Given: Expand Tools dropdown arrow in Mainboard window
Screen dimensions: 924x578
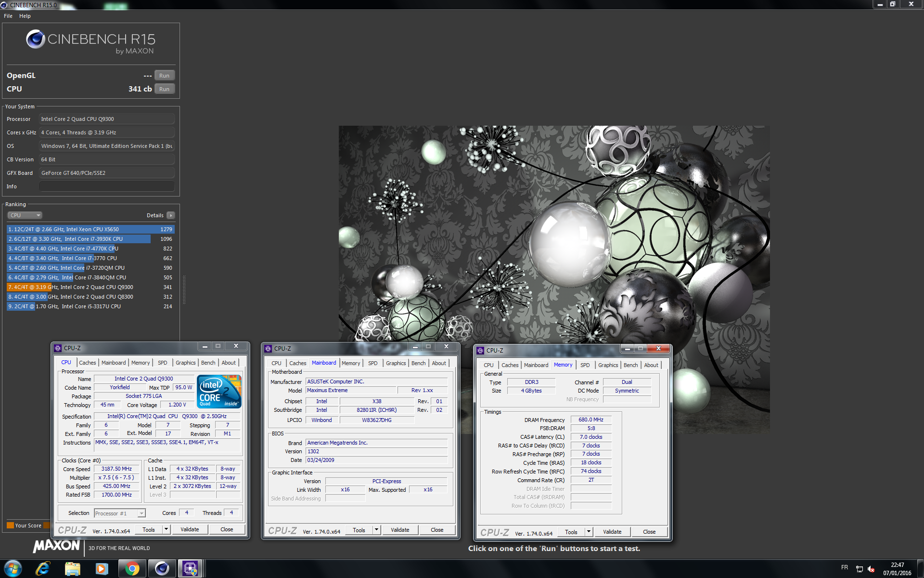Looking at the screenshot, I should [x=376, y=530].
